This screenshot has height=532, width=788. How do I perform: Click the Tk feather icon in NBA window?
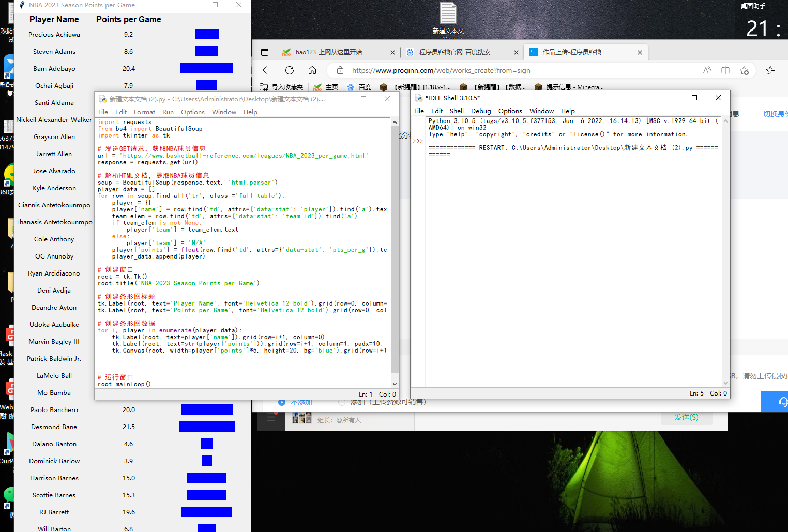tap(22, 5)
